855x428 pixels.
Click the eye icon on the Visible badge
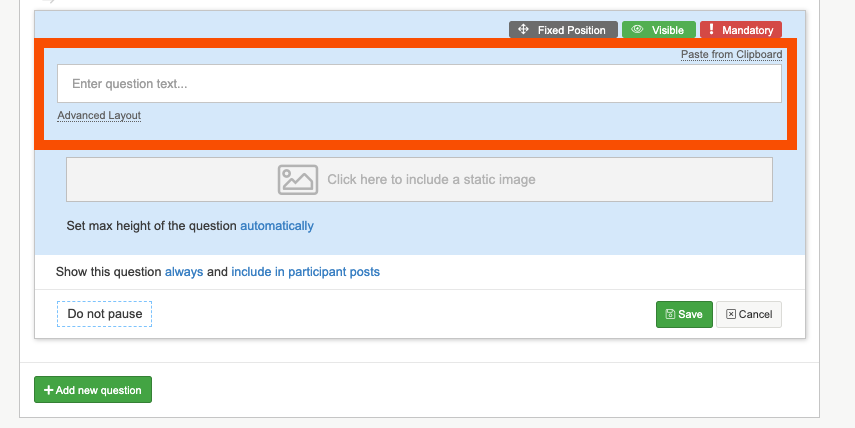coord(636,30)
